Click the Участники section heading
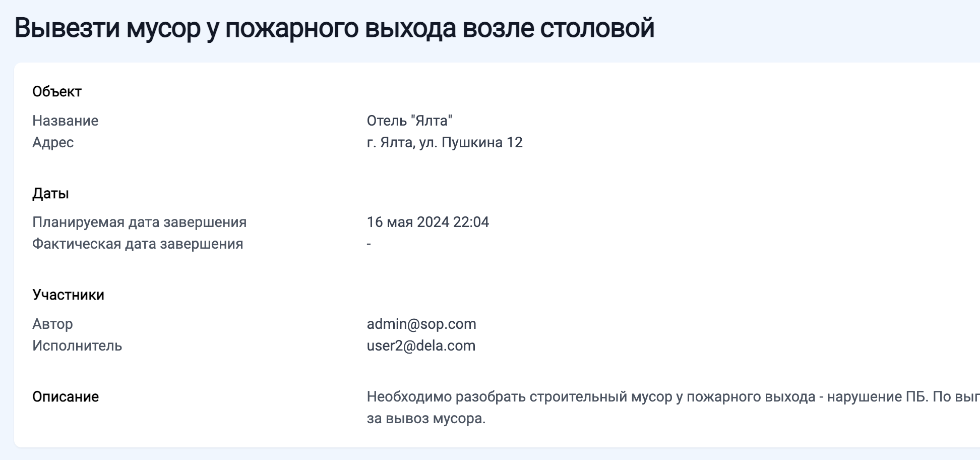Image resolution: width=980 pixels, height=460 pixels. [68, 295]
